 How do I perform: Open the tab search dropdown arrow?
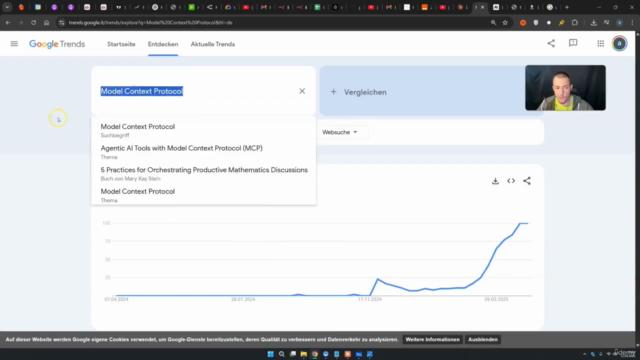(7, 7)
